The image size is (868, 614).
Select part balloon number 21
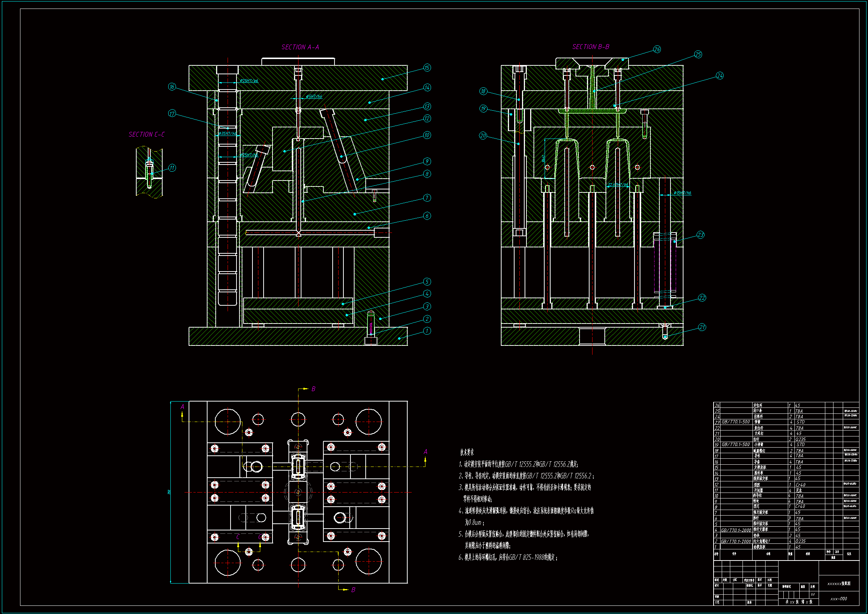pos(702,327)
